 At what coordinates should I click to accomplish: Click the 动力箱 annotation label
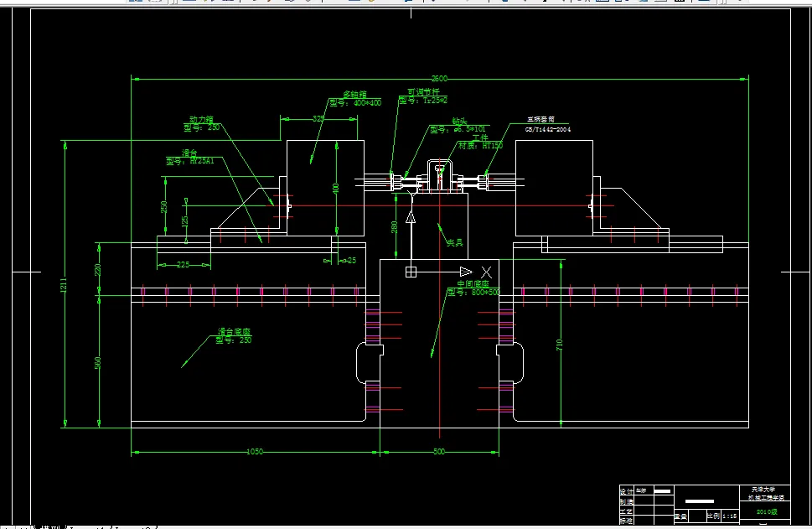tap(201, 119)
